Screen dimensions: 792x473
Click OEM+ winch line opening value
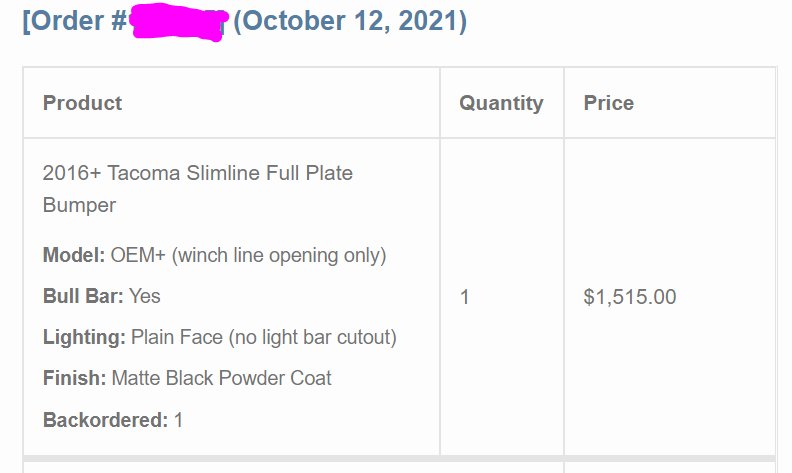coord(249,256)
